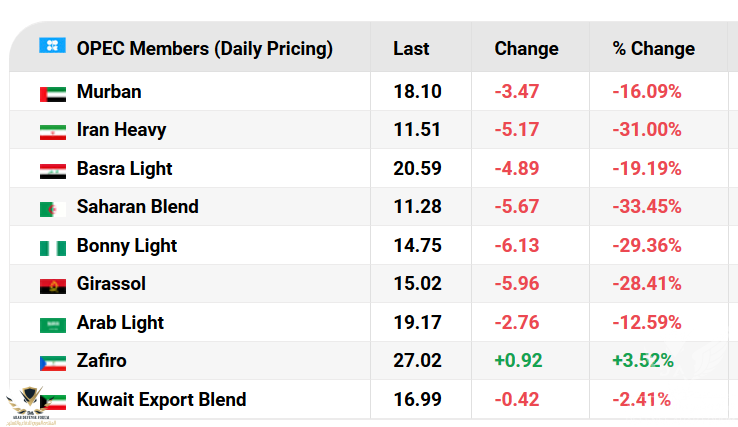Click the Algeria flag beside Saharan Blend

point(53,208)
